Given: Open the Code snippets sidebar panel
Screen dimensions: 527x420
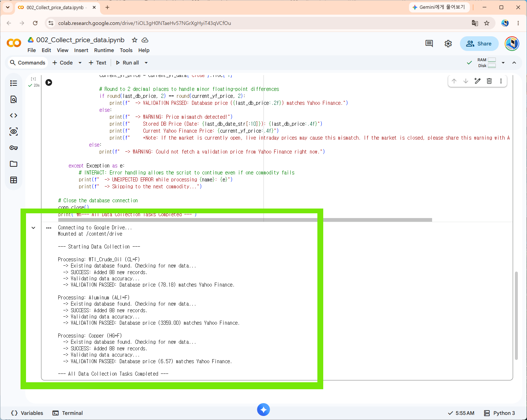Looking at the screenshot, I should 14,115.
